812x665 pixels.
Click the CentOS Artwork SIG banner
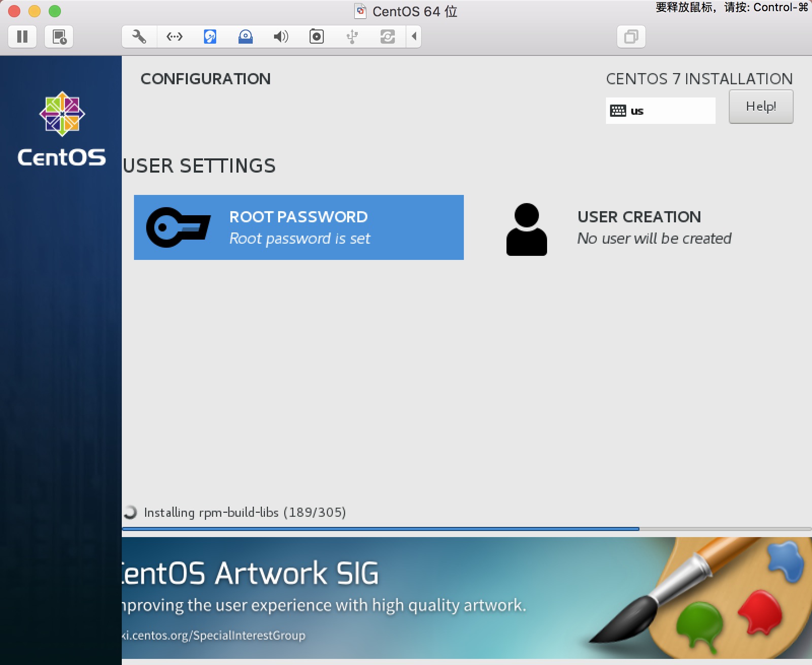(467, 598)
